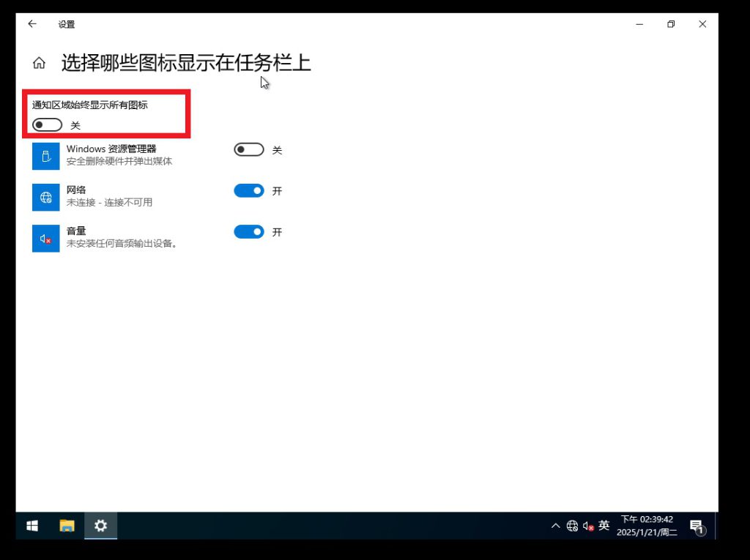
Task: Expand the hidden tray icons chevron
Action: click(x=555, y=526)
